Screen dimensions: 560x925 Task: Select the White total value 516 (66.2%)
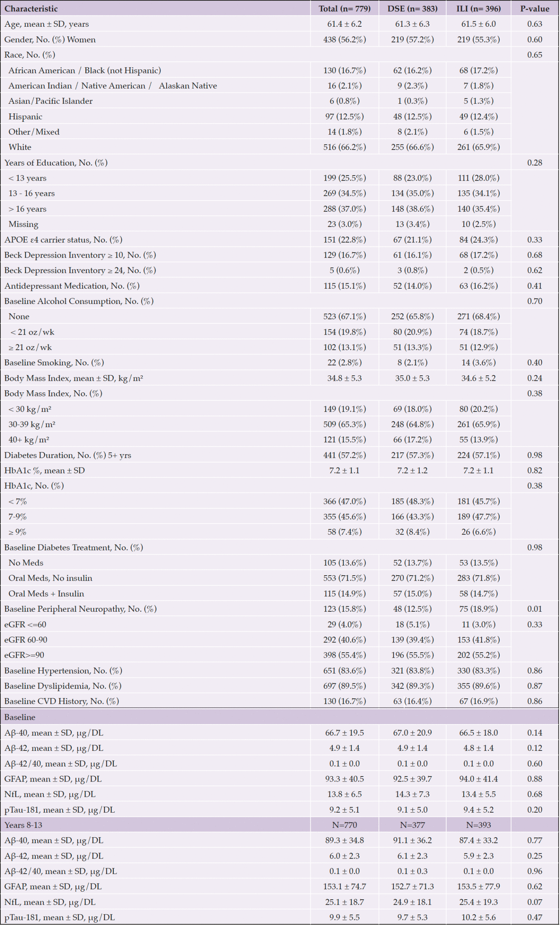345,147
